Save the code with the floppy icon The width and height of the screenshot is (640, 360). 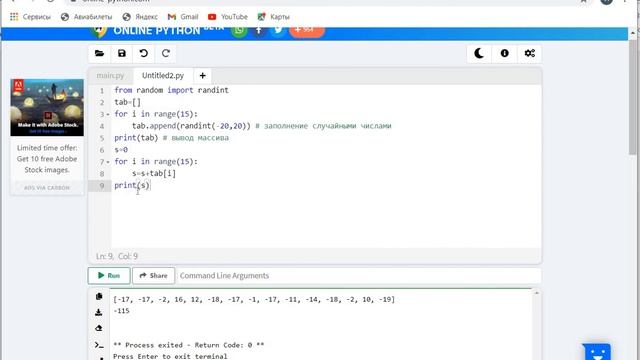[122, 53]
